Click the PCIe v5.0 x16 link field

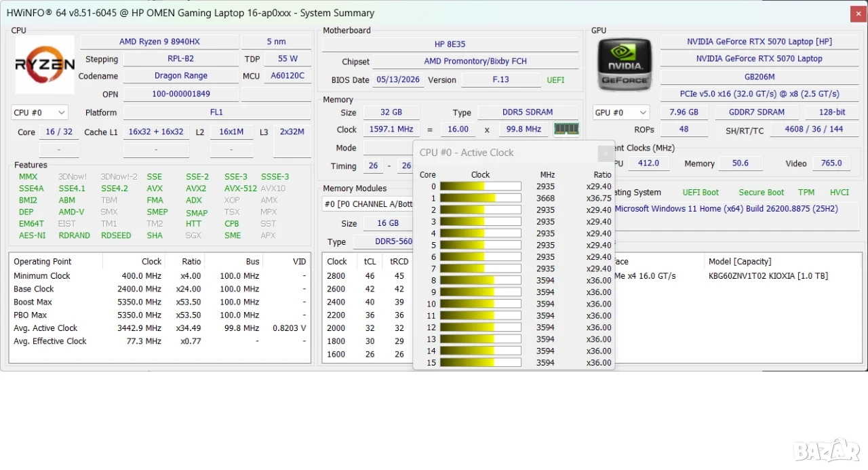click(759, 94)
